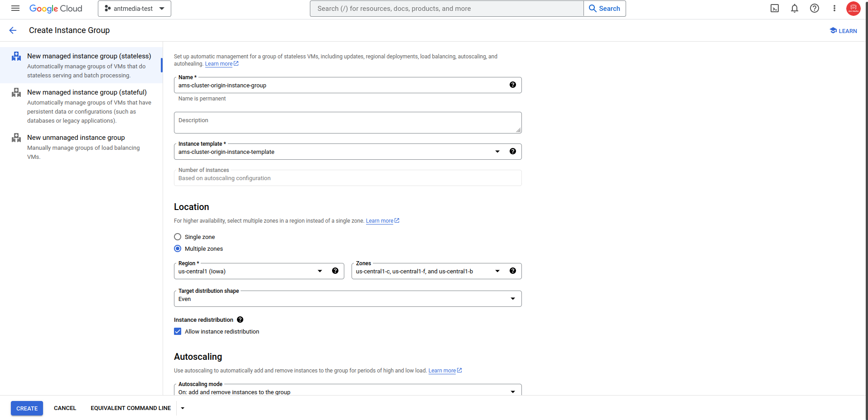
Task: Click the Number of instances field
Action: point(347,178)
